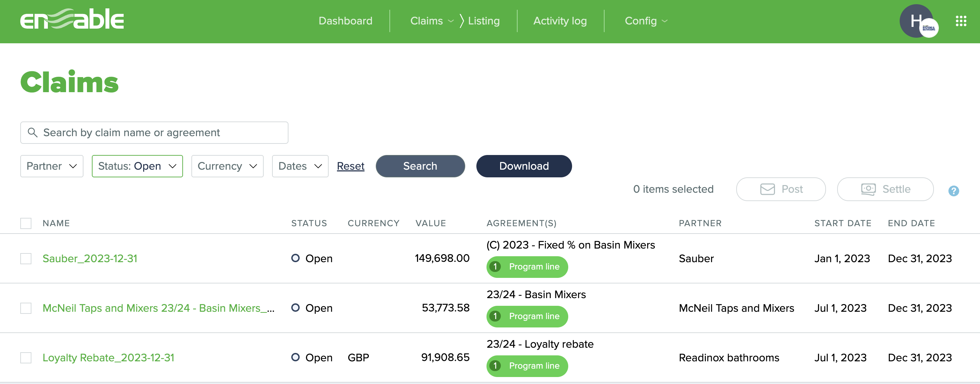Click the blue help question mark icon
This screenshot has height=384, width=980.
953,191
